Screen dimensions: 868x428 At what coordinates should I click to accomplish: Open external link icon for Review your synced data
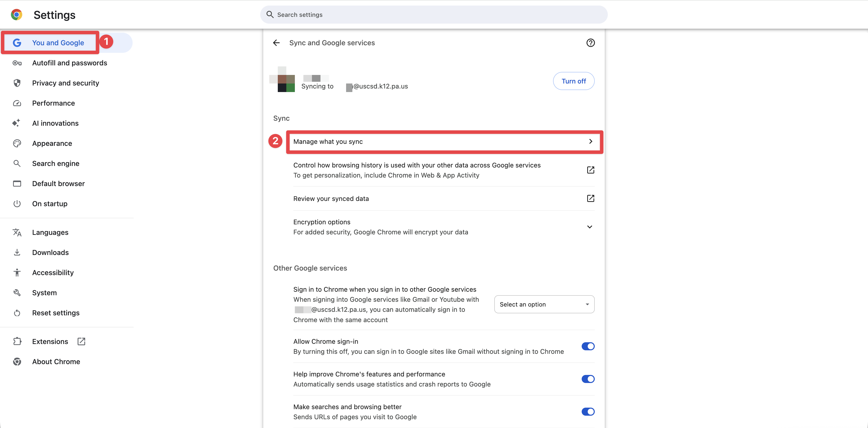(590, 198)
